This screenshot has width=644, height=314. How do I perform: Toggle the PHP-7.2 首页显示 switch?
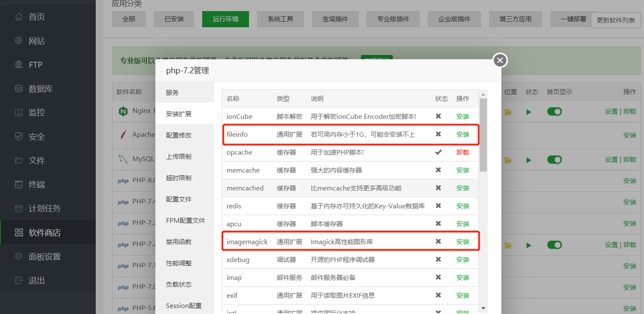(554, 244)
